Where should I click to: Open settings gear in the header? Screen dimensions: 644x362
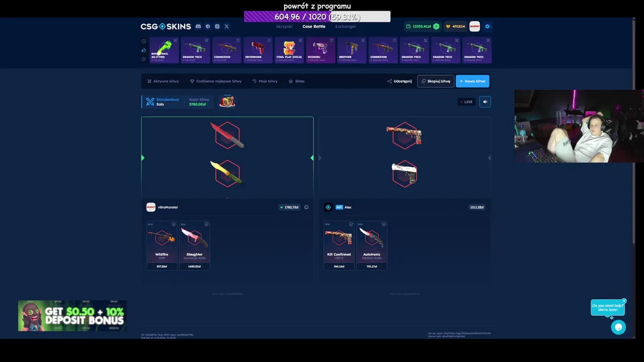point(487,26)
